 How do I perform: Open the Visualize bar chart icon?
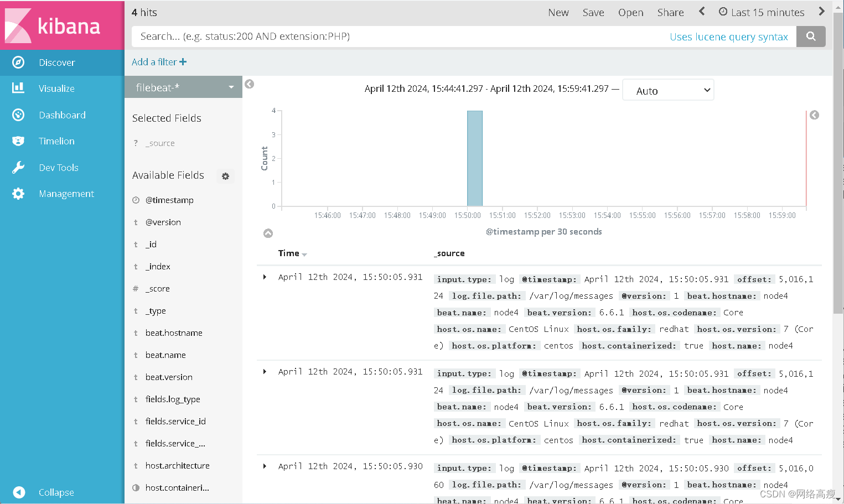18,88
